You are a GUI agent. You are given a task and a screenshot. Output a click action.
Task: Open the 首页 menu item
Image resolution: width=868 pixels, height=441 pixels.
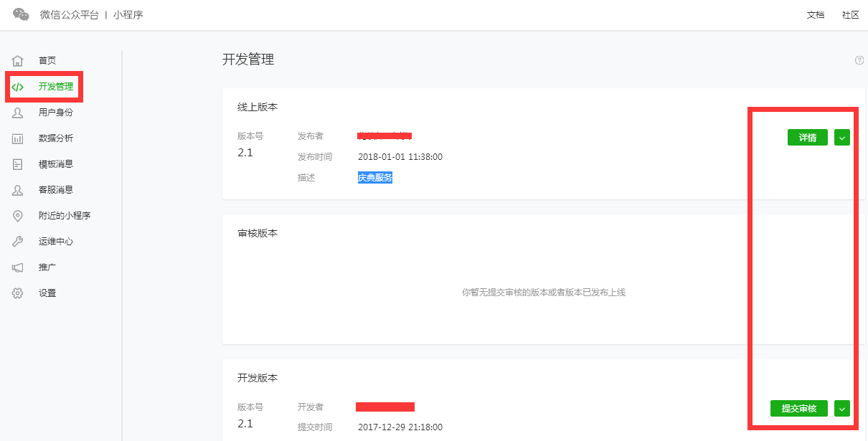coord(47,61)
